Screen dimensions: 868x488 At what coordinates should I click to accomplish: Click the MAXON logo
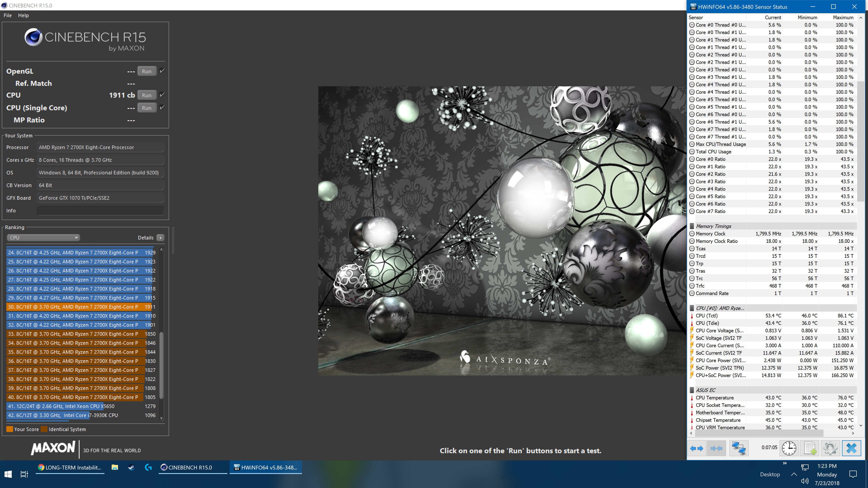point(53,448)
